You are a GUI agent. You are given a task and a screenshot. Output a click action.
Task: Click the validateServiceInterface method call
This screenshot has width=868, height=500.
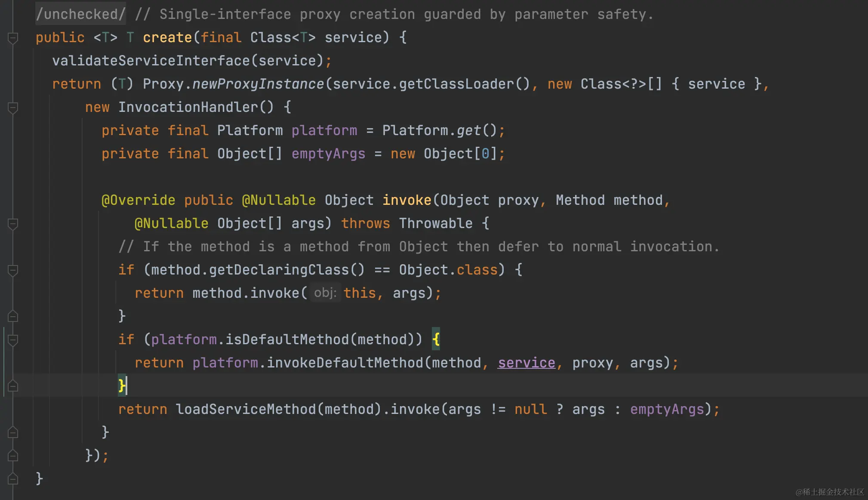tap(151, 61)
